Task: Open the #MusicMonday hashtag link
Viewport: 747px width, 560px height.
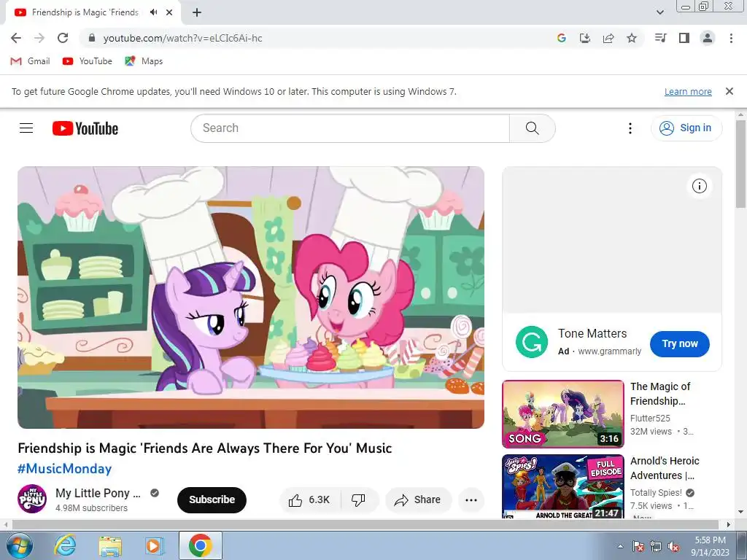Action: coord(64,469)
